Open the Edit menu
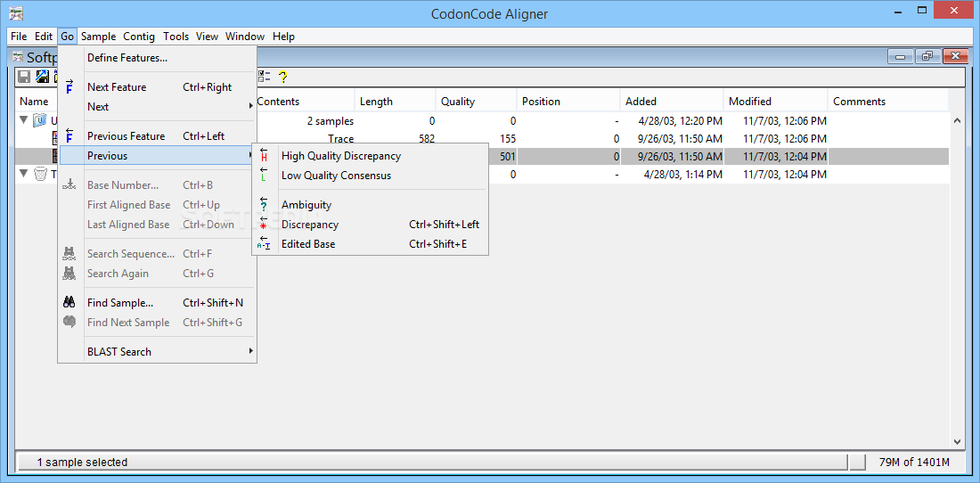 click(x=44, y=37)
